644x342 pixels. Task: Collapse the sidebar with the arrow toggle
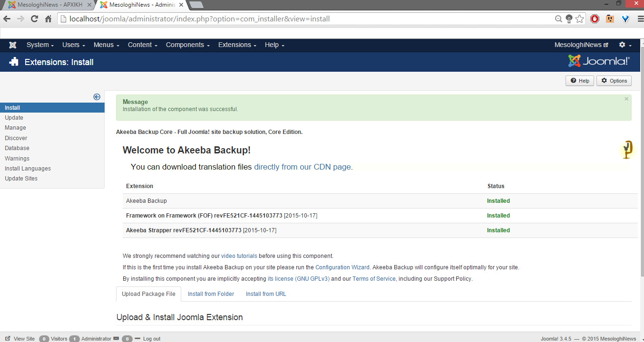coord(97,97)
